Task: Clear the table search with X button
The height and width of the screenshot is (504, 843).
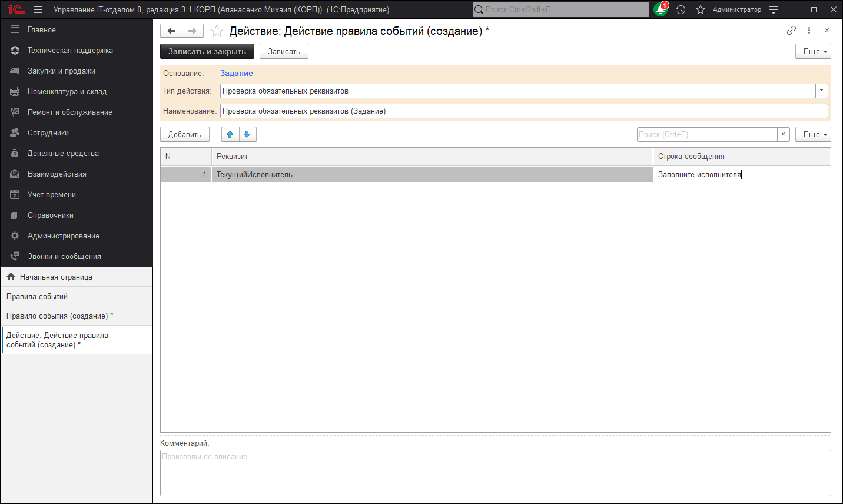Action: 783,134
